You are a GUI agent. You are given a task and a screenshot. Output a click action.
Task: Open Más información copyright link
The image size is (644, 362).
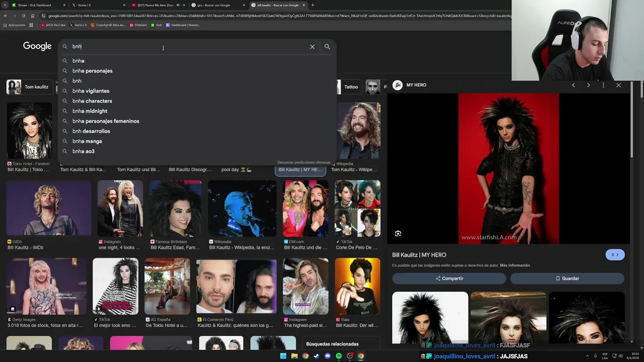coord(515,265)
